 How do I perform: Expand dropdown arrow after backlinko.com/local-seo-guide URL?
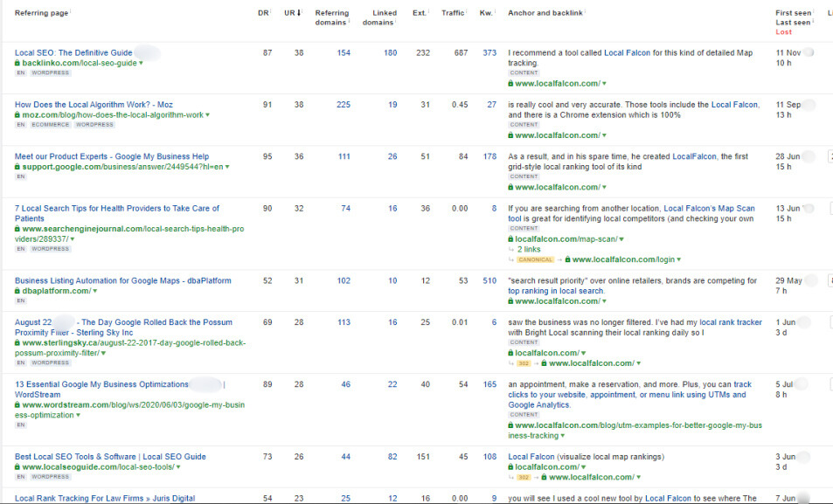click(141, 63)
